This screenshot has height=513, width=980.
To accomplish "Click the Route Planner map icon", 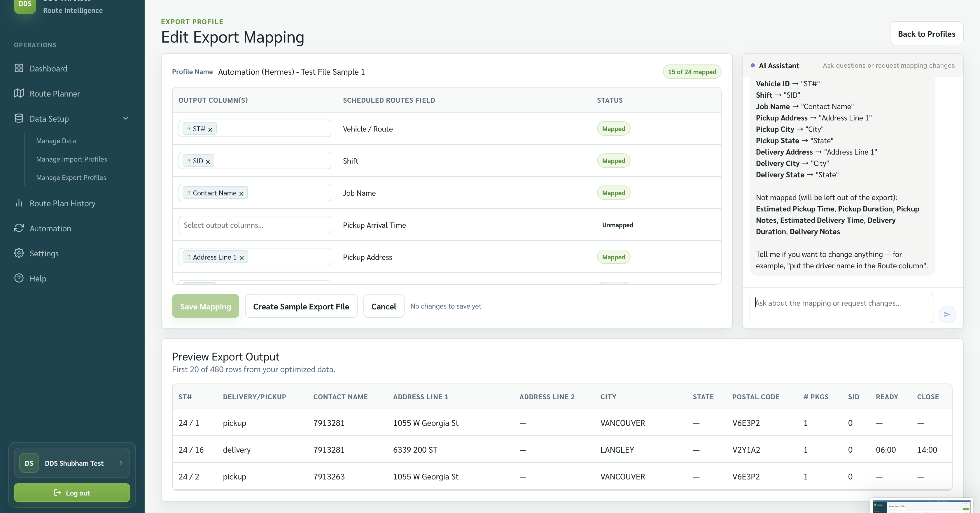I will [19, 93].
